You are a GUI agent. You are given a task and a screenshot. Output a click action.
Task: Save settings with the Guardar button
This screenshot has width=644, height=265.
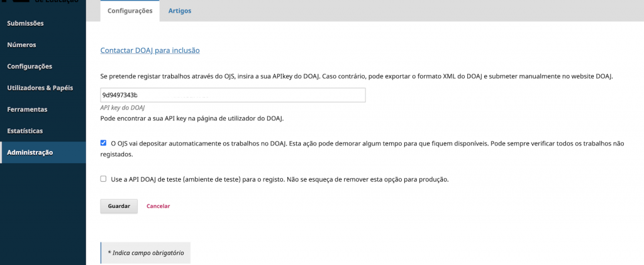click(119, 206)
